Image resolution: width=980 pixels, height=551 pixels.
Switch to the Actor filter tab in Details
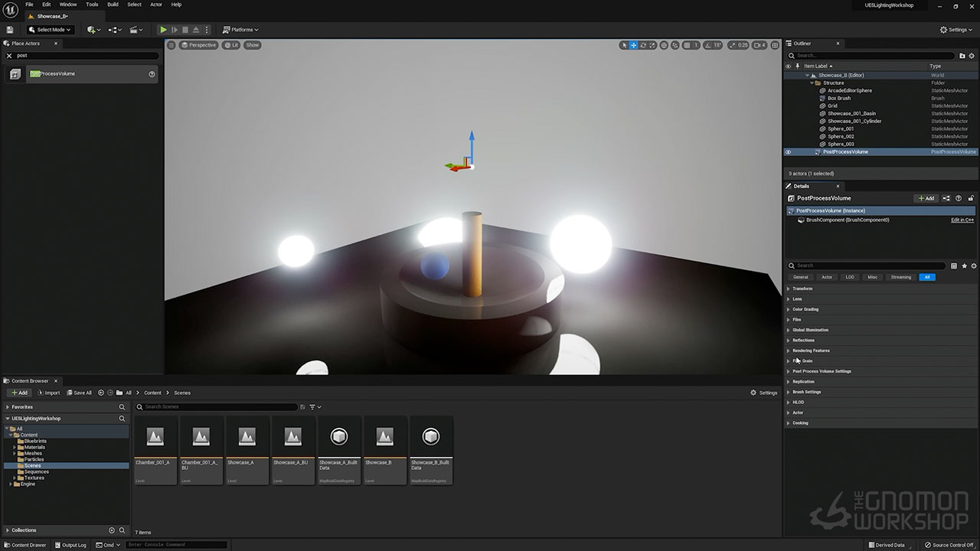coord(826,277)
